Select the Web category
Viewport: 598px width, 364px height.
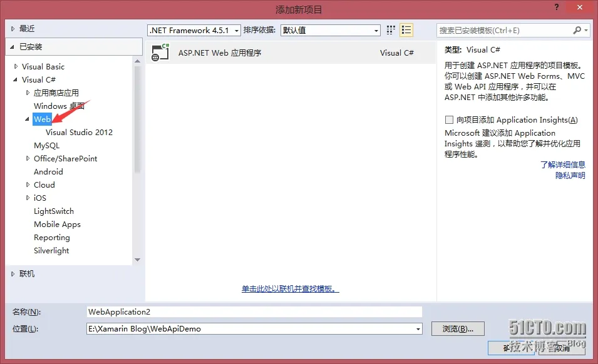pos(42,119)
